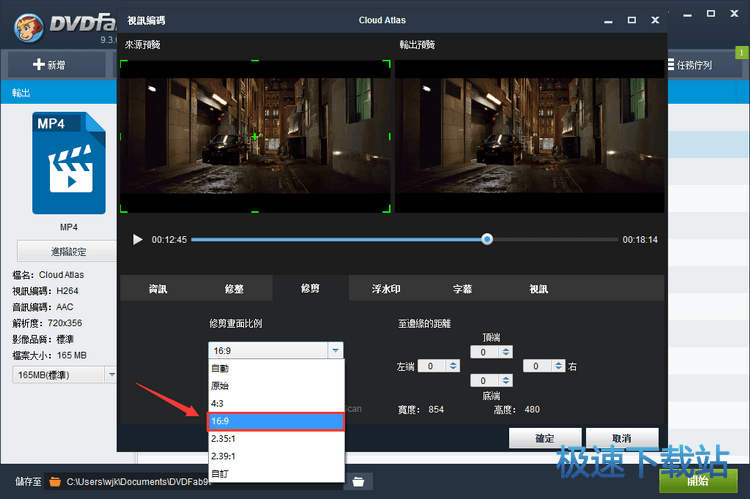
Task: Click the right distance value field
Action: [538, 366]
